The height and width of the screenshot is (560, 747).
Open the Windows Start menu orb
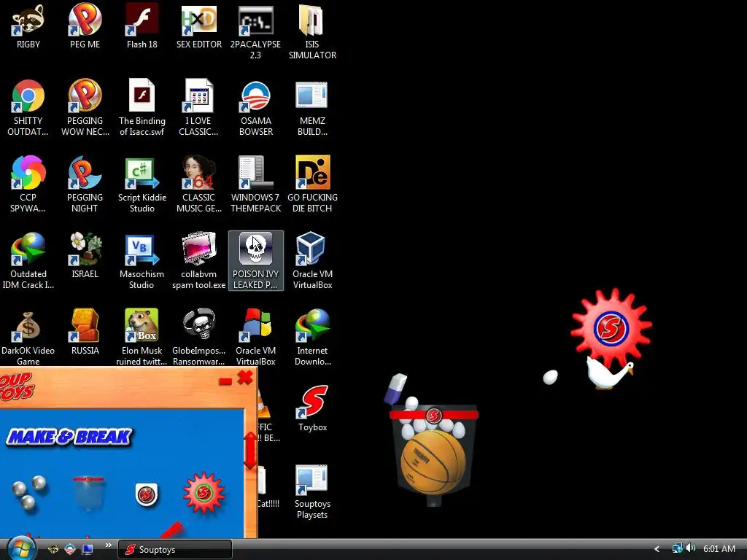(x=22, y=549)
